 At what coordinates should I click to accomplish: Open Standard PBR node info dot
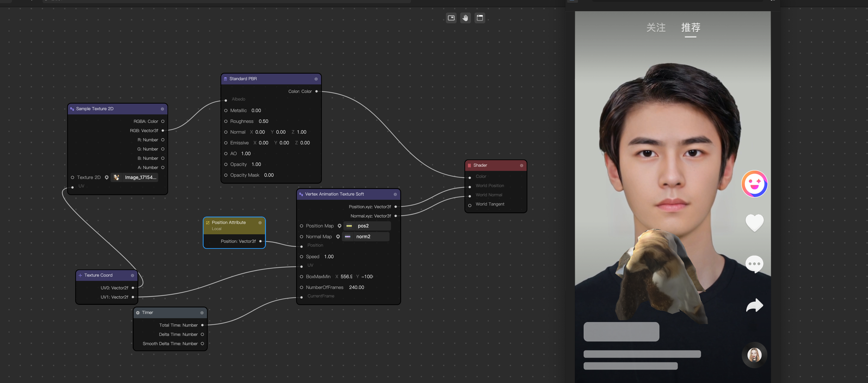point(316,79)
